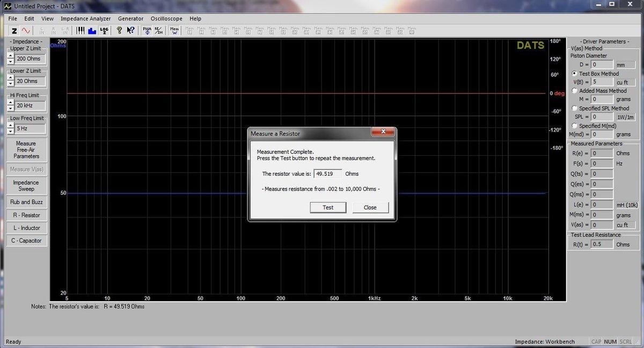
Task: Select the Specified SPL Method option
Action: pyautogui.click(x=575, y=108)
